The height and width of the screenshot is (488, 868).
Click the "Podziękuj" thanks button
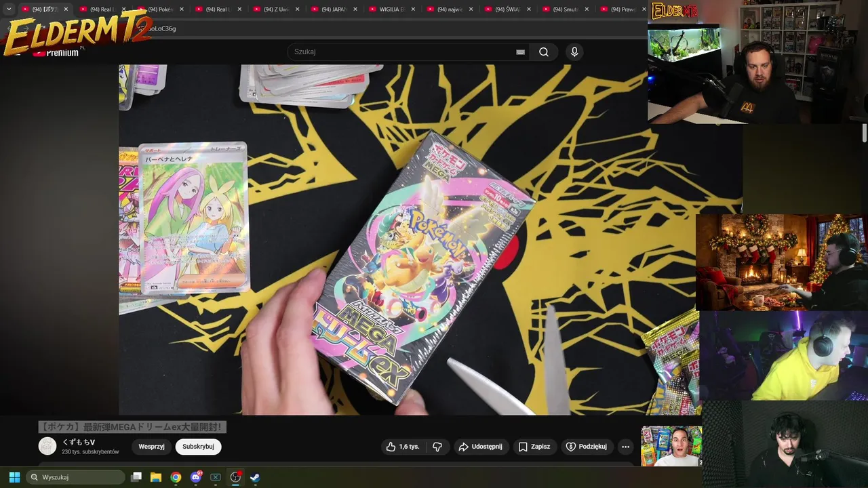coord(587,447)
